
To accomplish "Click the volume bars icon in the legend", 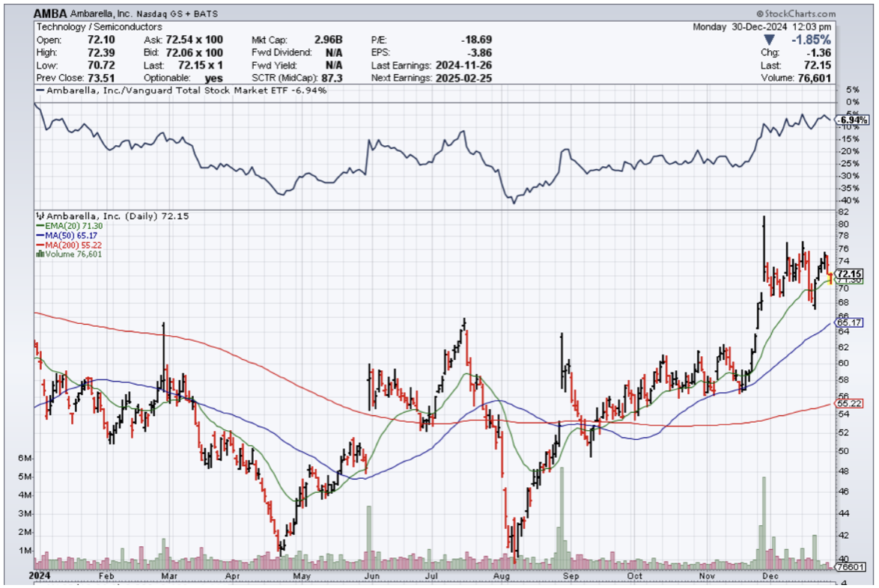I will pos(40,254).
